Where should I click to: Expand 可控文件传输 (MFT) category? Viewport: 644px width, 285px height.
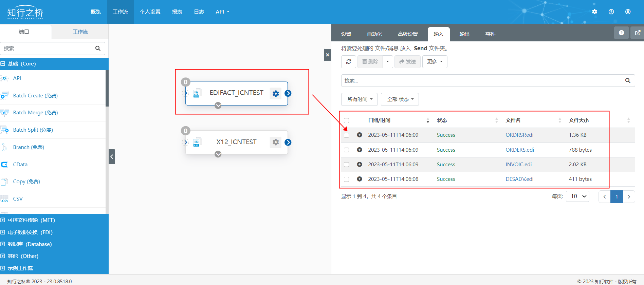(54, 220)
